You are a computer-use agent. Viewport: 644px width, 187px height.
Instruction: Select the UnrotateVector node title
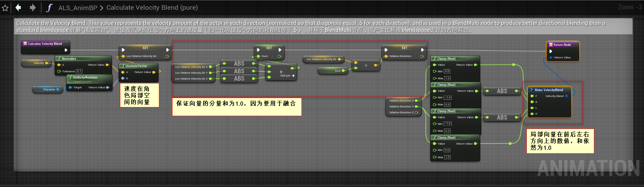[x=136, y=66]
